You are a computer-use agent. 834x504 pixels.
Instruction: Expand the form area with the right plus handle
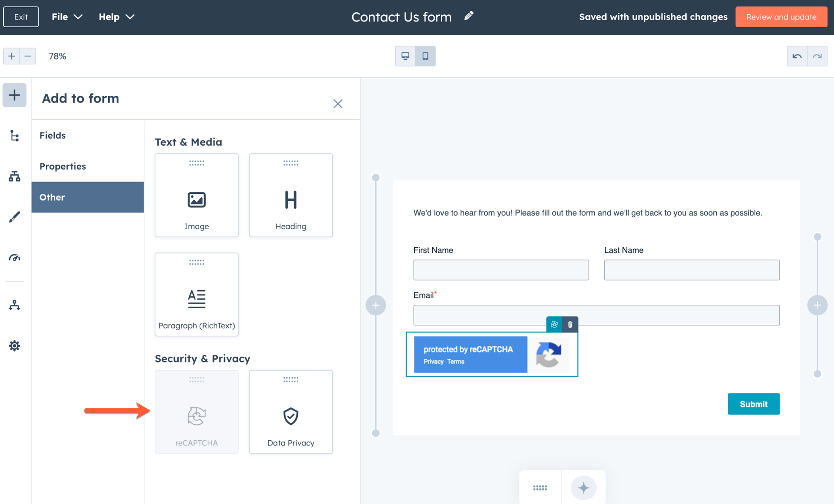(817, 305)
